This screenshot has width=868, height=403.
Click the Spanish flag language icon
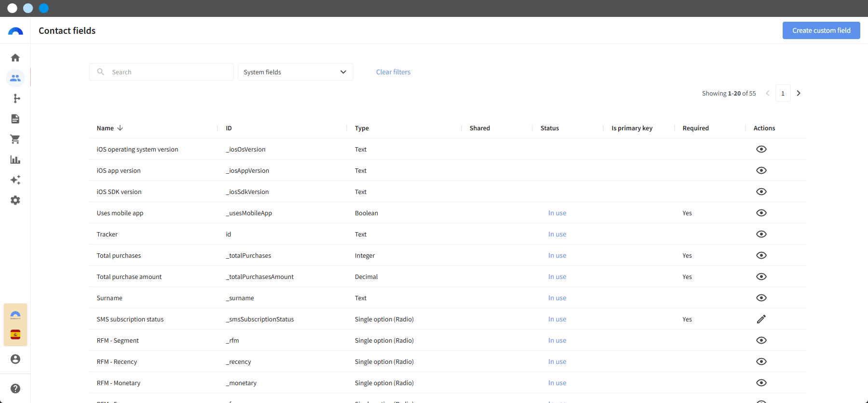pos(15,334)
